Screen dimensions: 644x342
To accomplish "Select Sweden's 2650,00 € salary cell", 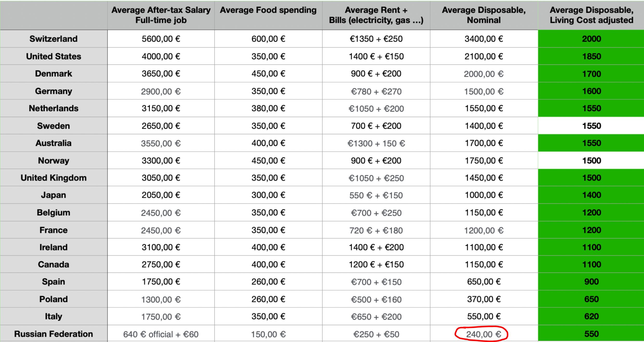I will pos(161,126).
